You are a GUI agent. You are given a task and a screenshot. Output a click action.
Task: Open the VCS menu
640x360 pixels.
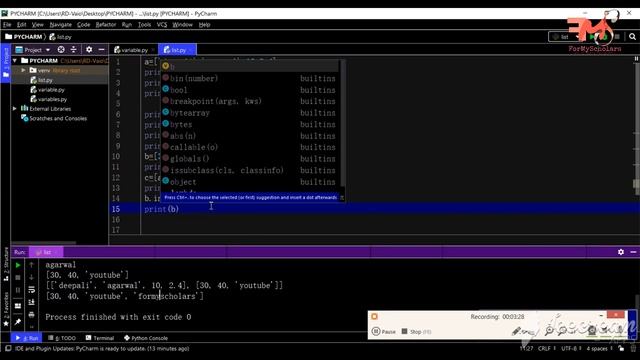coord(162,25)
